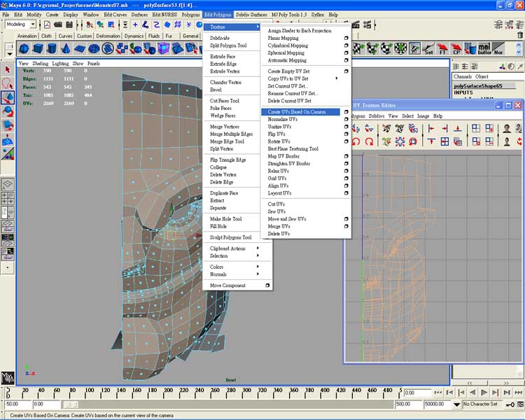Click the playback start field showing -50.00
The height and width of the screenshot is (420, 525).
tap(17, 405)
